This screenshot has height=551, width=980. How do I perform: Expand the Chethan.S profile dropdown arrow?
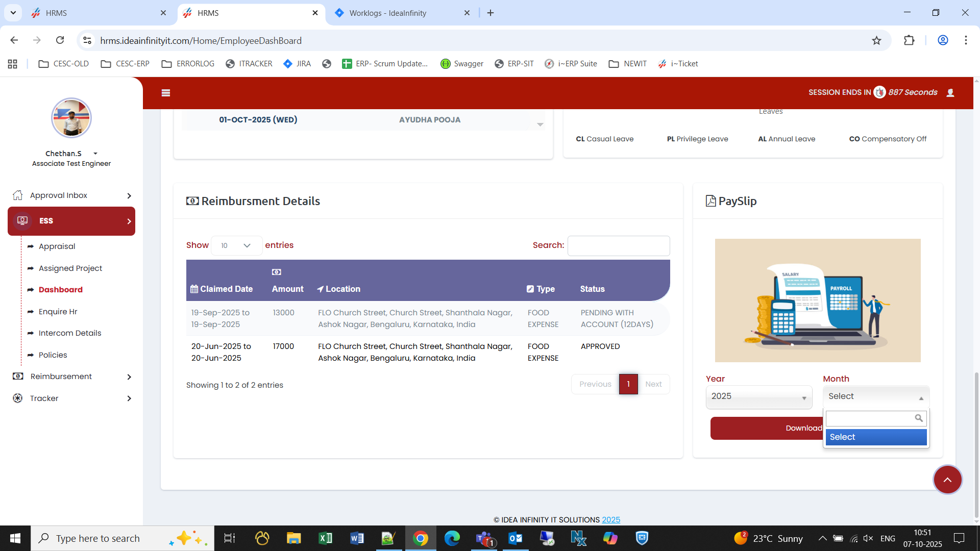[x=95, y=154]
